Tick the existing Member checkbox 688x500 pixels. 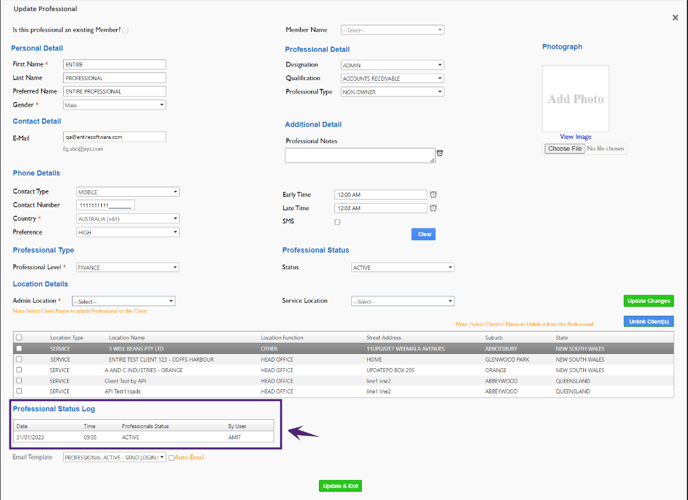(125, 30)
